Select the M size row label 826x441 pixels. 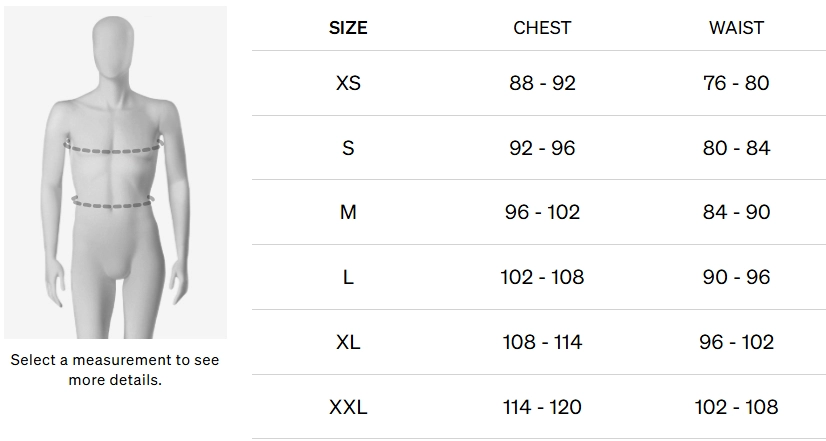pyautogui.click(x=348, y=212)
